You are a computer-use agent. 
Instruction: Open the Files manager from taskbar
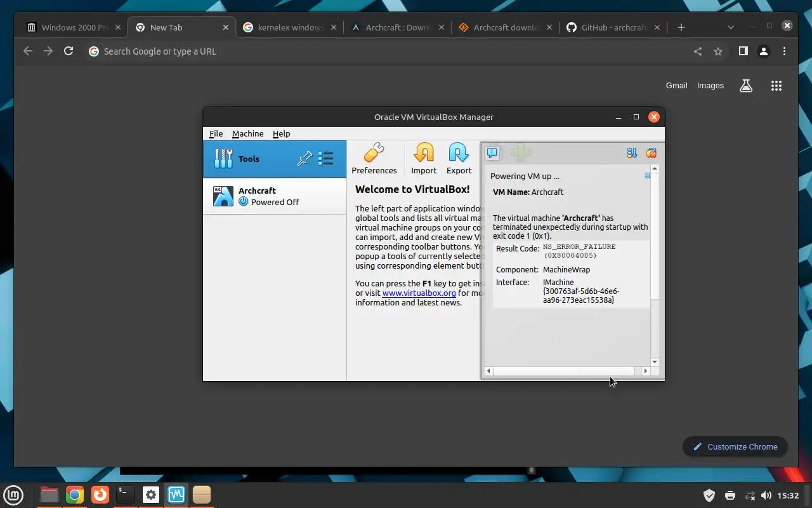click(49, 495)
